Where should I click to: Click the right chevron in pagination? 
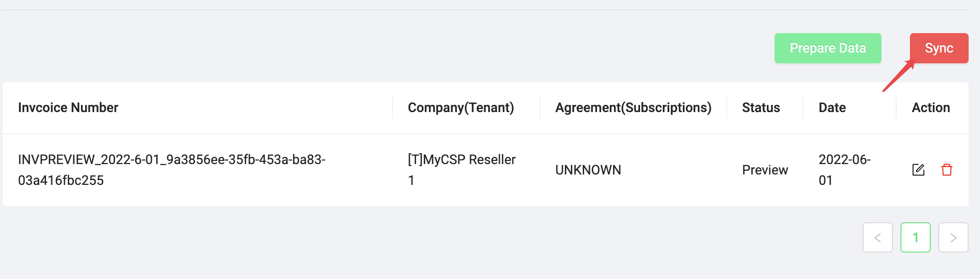pyautogui.click(x=953, y=238)
